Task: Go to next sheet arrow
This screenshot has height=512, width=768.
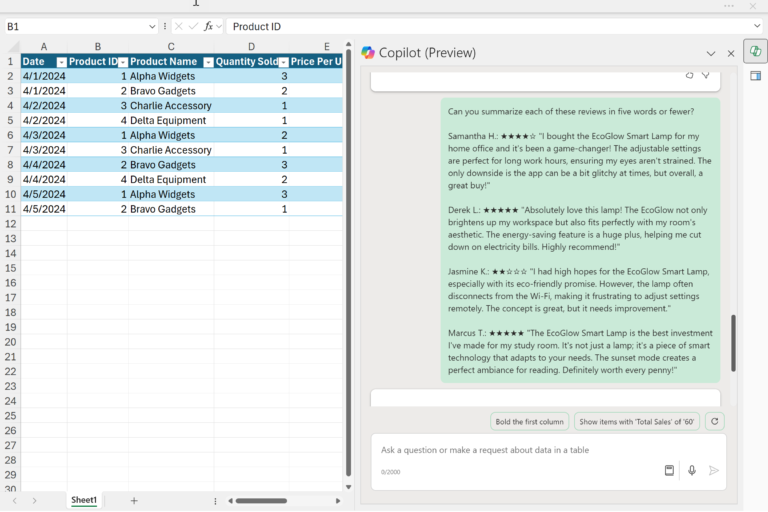Action: pos(34,500)
